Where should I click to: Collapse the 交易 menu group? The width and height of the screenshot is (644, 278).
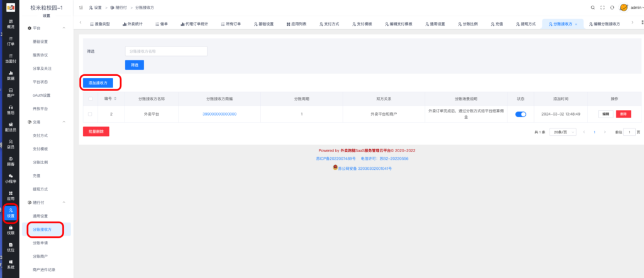[x=64, y=122]
